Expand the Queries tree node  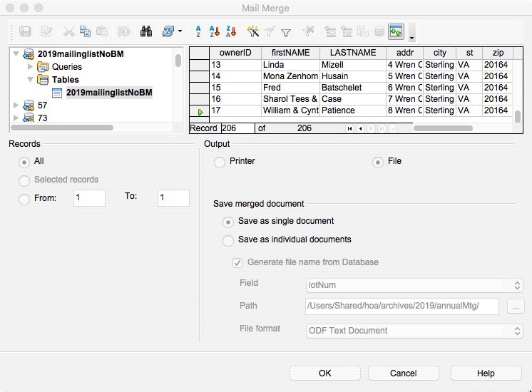click(29, 66)
